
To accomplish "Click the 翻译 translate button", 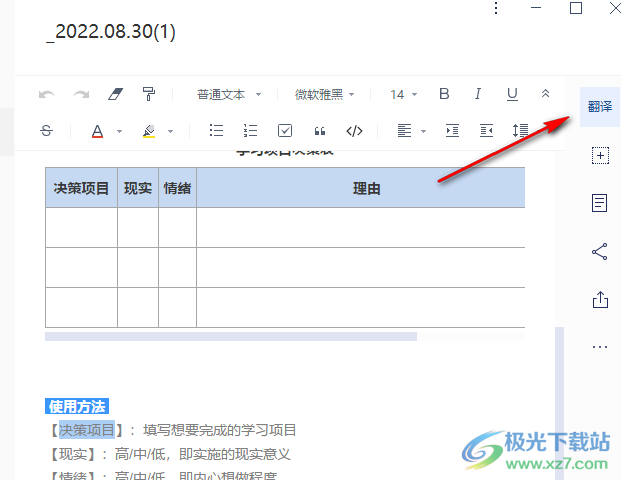I will tap(600, 106).
